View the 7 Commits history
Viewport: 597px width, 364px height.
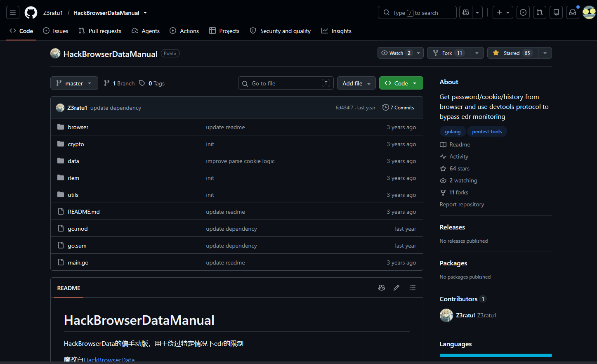[x=399, y=108]
